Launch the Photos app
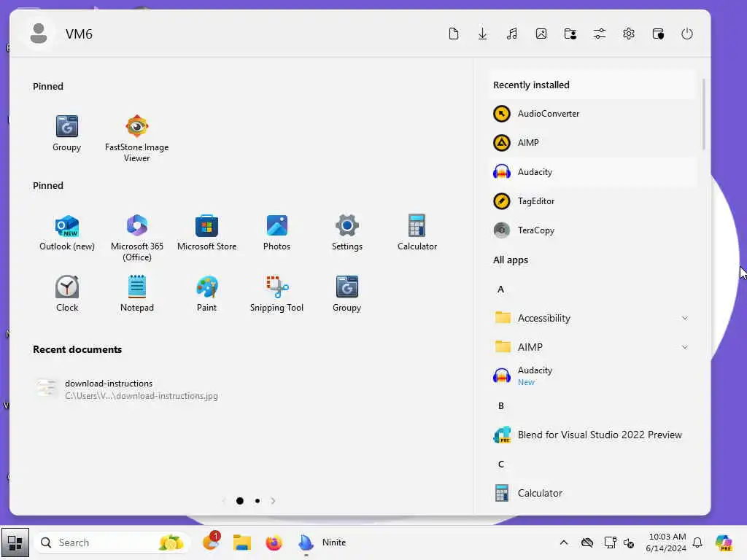This screenshot has height=560, width=747. coord(276,233)
